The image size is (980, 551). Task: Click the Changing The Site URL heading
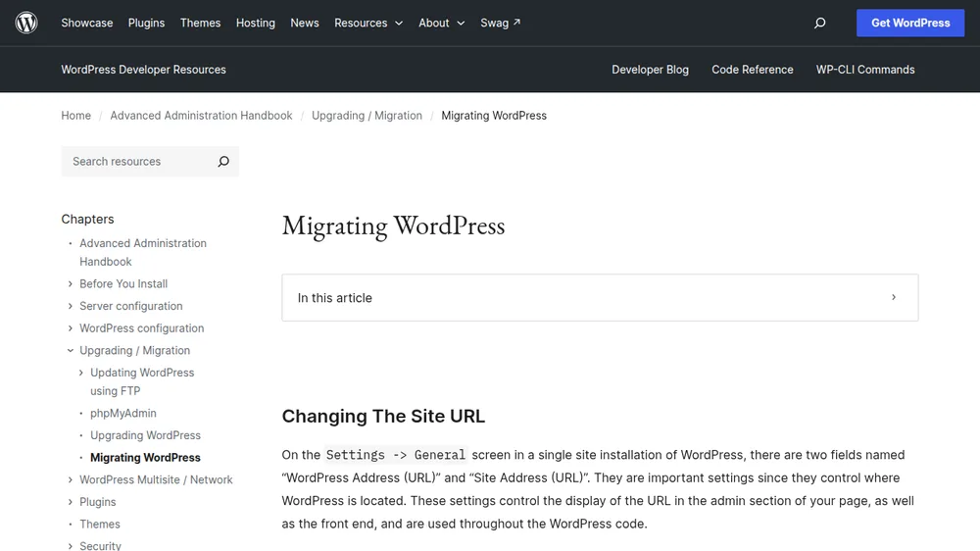383,416
